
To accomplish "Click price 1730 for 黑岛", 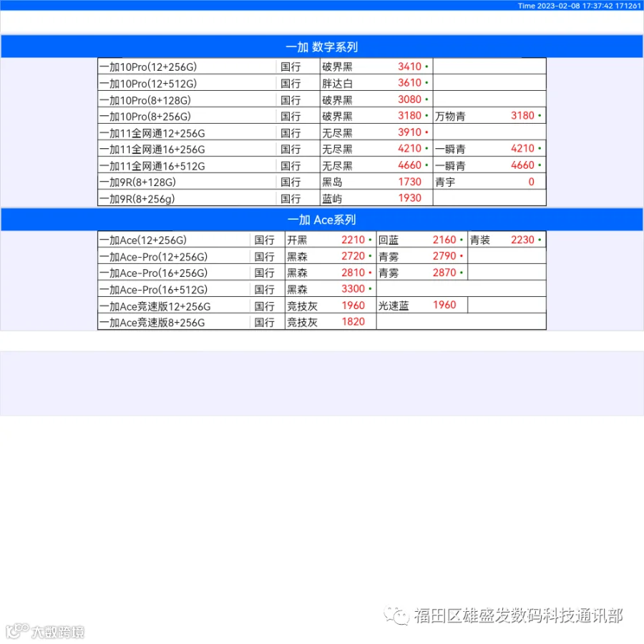I will pyautogui.click(x=409, y=182).
